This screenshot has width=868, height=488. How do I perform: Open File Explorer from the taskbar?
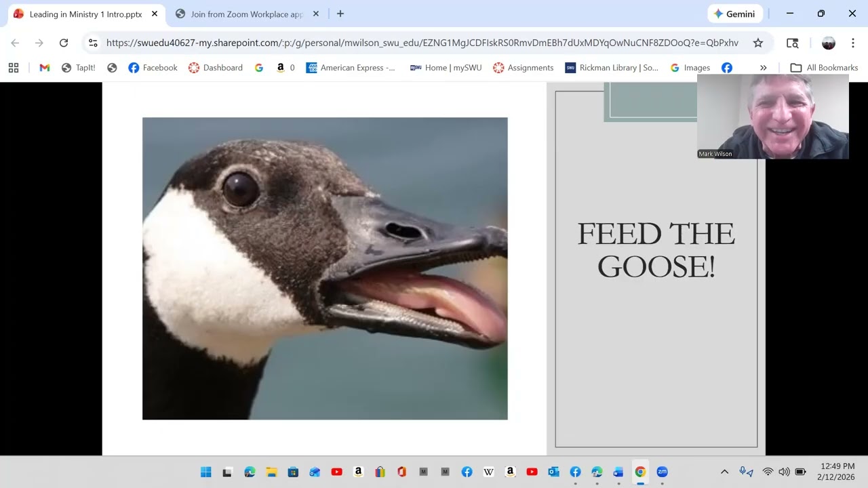(271, 472)
